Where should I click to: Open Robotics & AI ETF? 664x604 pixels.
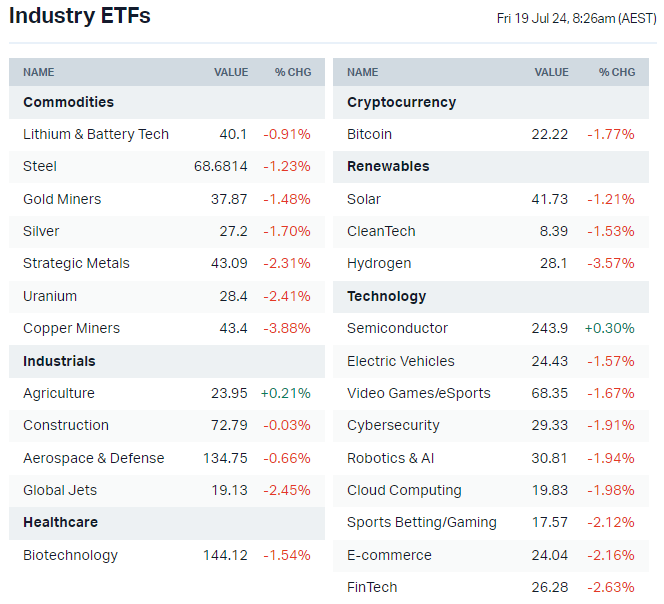pos(390,458)
